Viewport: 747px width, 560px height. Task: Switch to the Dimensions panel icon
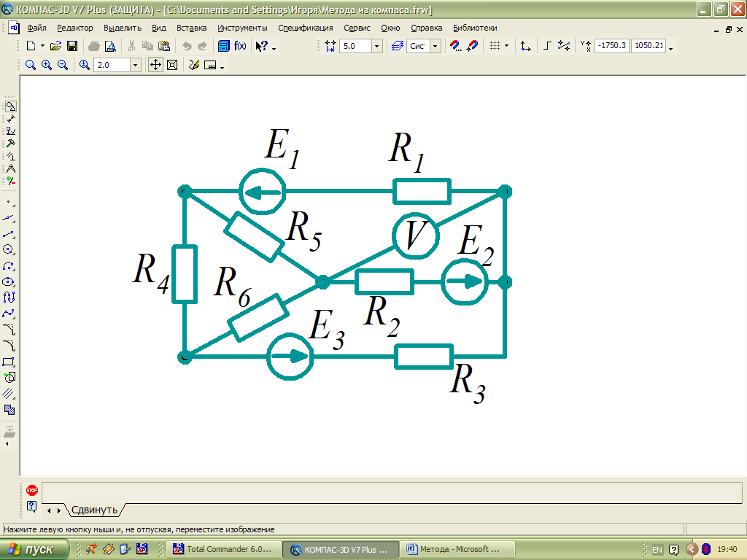[10, 119]
